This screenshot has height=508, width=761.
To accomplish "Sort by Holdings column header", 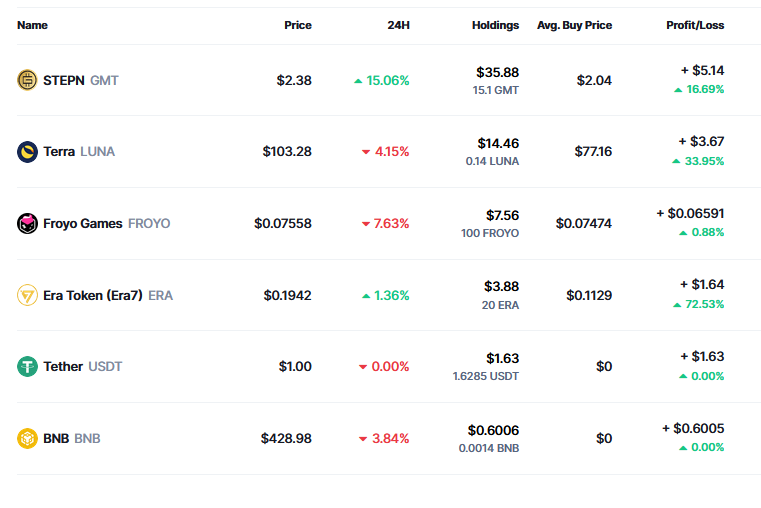I will [495, 25].
